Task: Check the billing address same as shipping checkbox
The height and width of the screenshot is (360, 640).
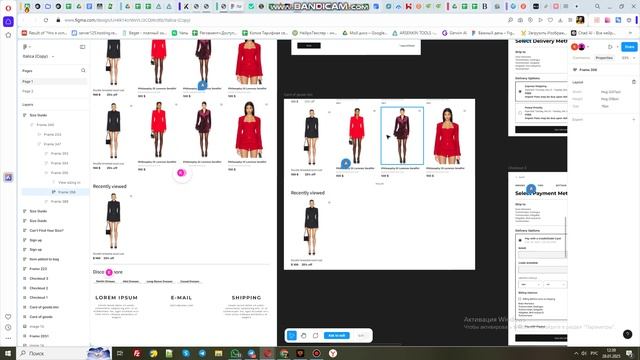Action: point(520,299)
